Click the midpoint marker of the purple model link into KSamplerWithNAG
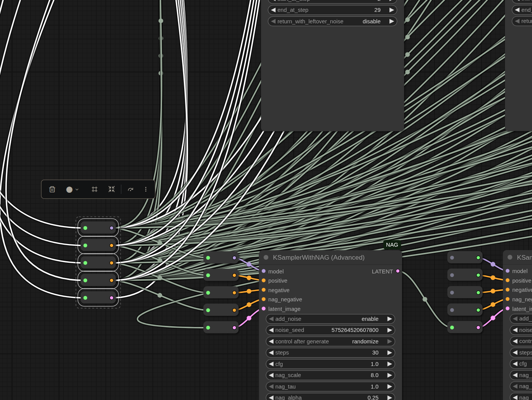This screenshot has height=400, width=532. (249, 264)
